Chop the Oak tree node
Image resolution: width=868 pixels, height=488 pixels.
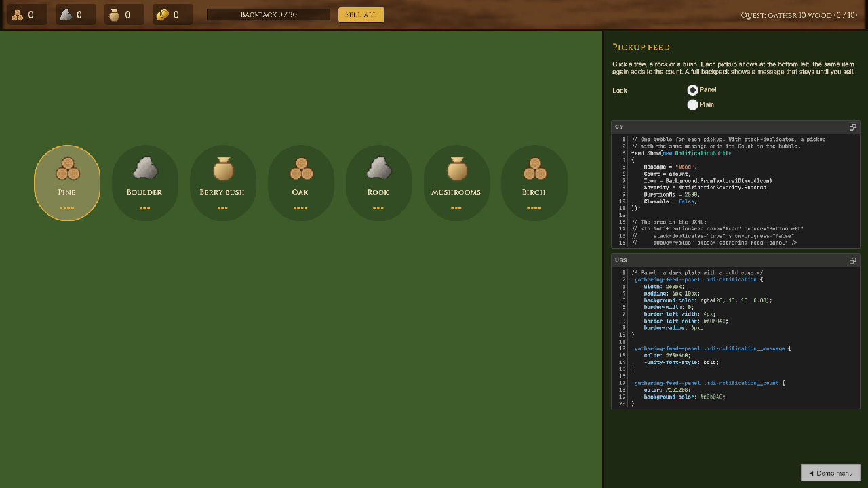tap(300, 183)
